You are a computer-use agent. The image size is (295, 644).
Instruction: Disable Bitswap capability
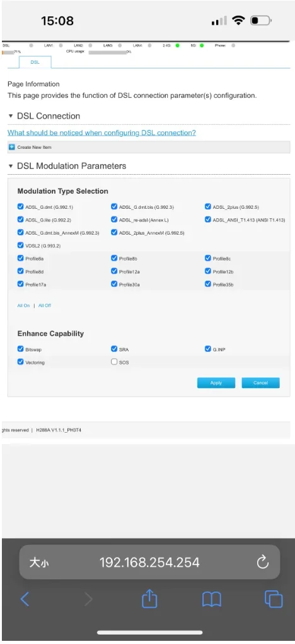21,349
